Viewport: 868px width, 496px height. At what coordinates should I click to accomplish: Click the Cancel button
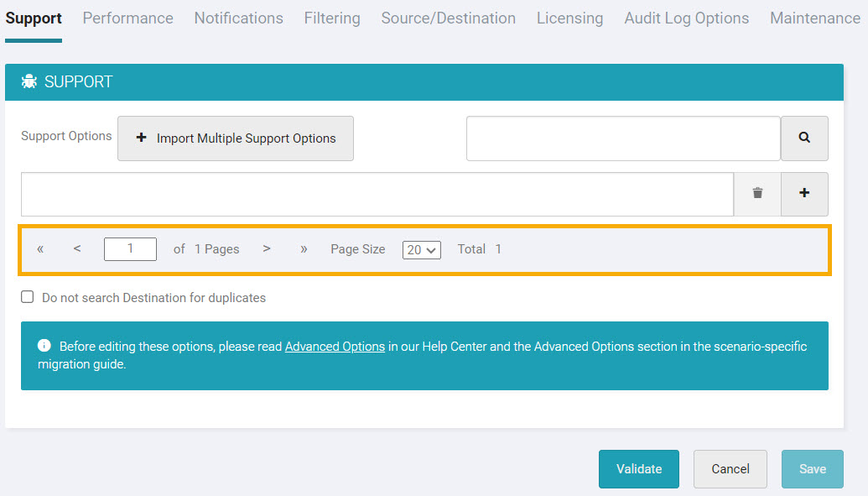[730, 469]
